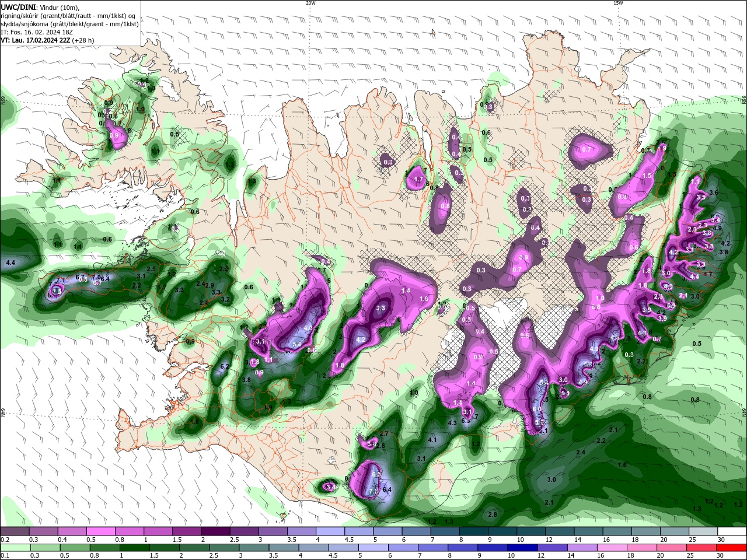
Task: Click the 1.5 magenta-purple snow legend swatch
Action: [x=187, y=531]
